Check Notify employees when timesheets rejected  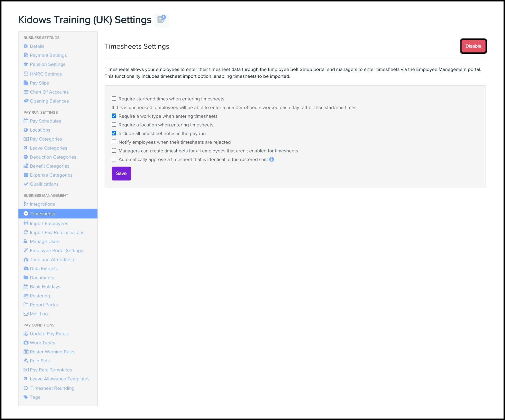click(114, 142)
